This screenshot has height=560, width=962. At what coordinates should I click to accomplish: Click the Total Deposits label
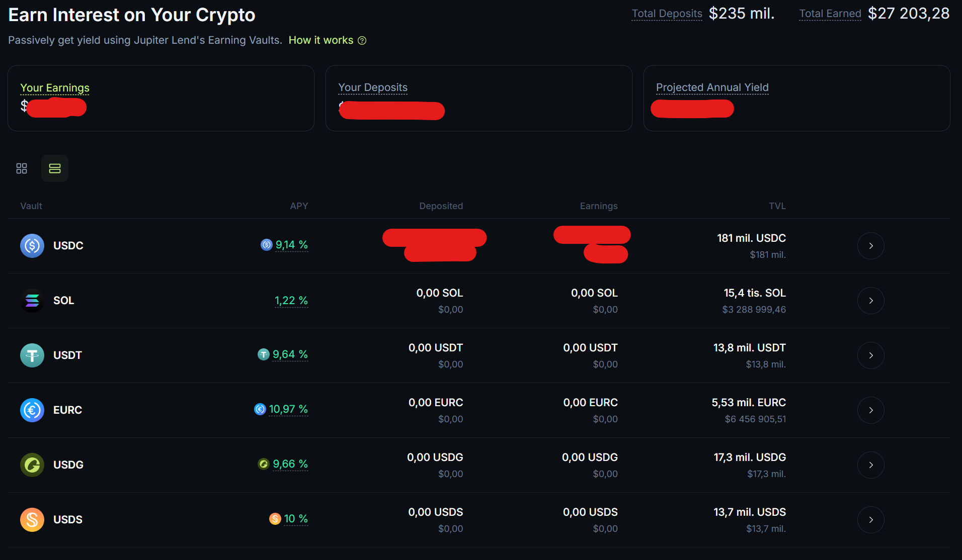[x=667, y=14]
